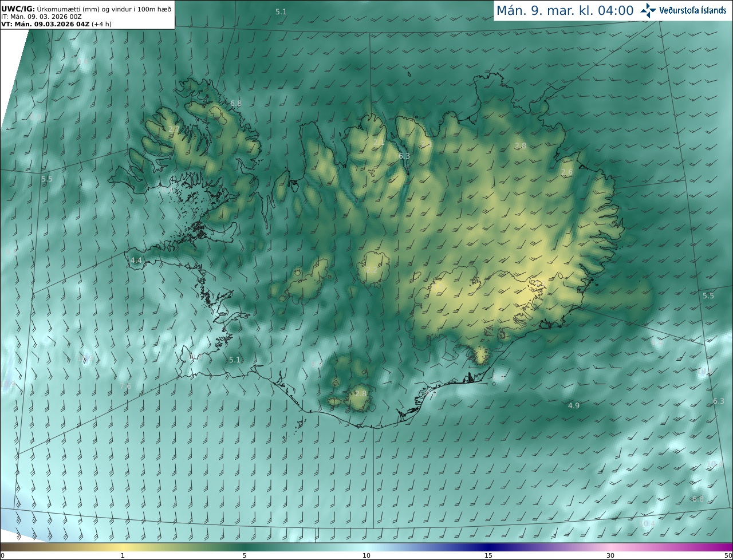Click the 15 label on the color scale
This screenshot has width=733, height=560.
(488, 555)
